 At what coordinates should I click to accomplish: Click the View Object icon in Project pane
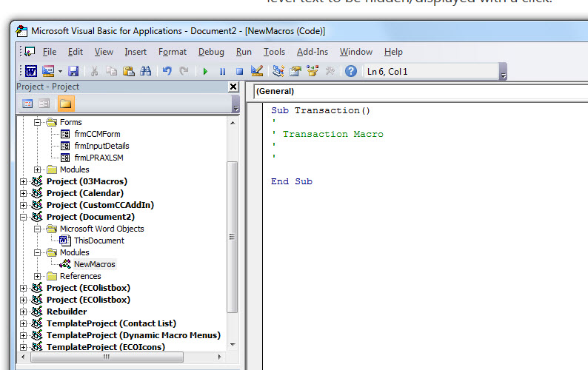coord(44,104)
